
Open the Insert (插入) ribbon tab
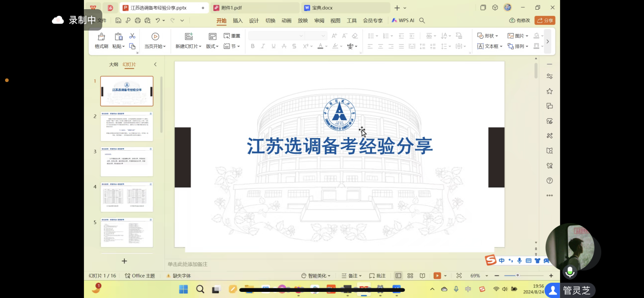238,21
